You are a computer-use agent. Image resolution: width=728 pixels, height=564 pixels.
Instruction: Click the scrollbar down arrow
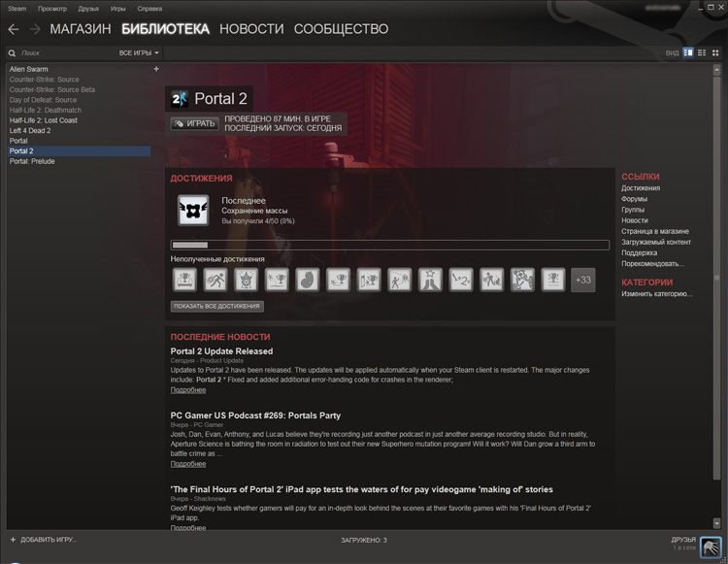(x=716, y=523)
